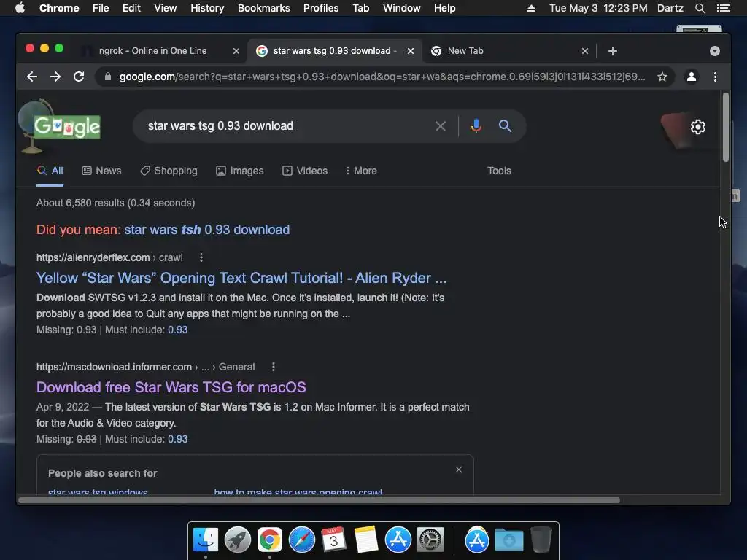Image resolution: width=747 pixels, height=560 pixels.
Task: Submit the search with the magnifier icon
Action: tap(505, 126)
